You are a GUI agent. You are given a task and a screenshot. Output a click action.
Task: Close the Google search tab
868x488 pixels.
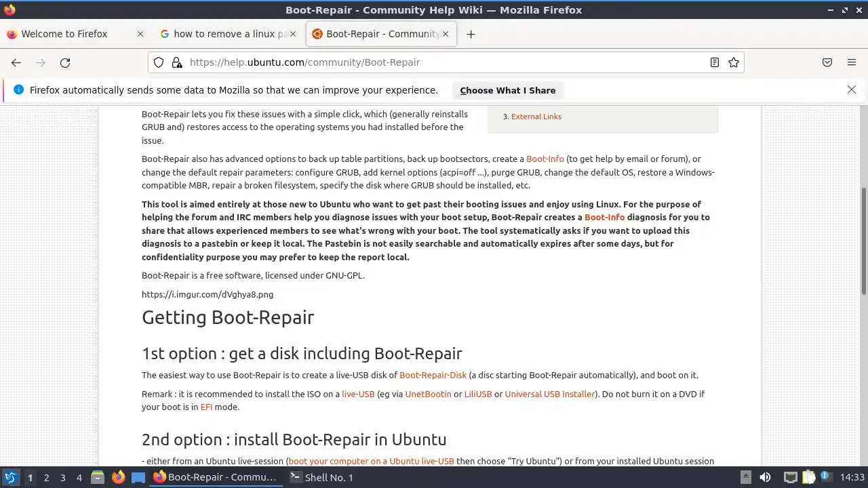[x=293, y=34]
